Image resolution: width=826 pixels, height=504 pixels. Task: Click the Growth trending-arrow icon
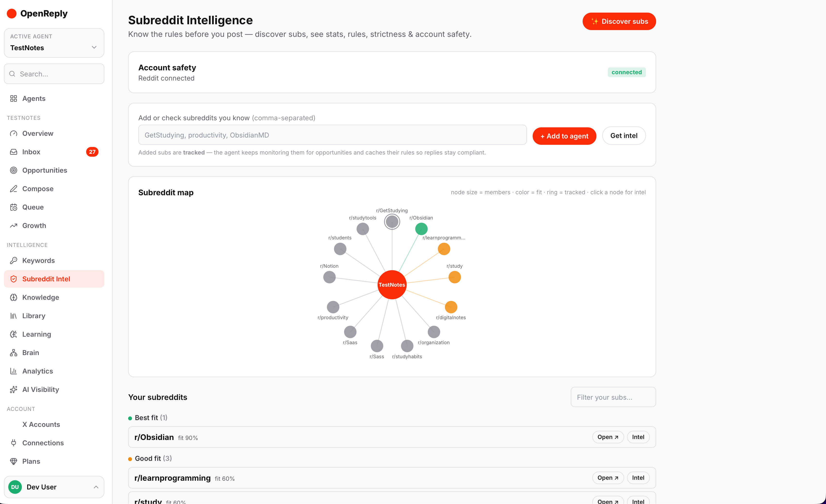pos(13,226)
